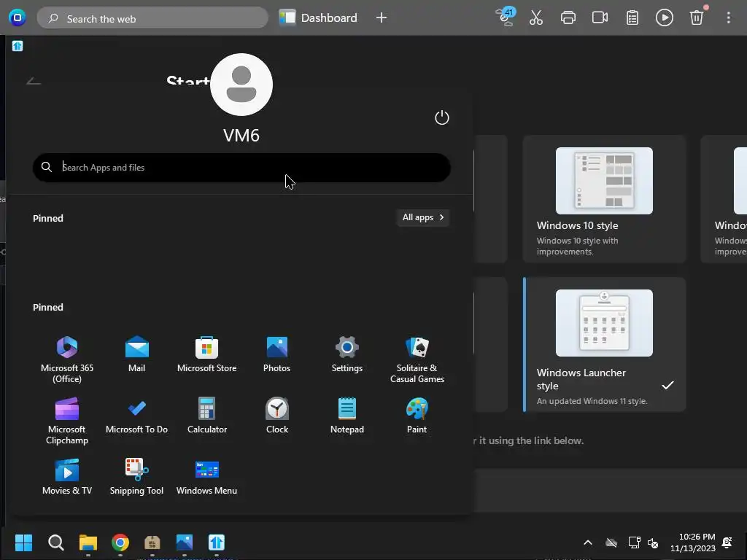The width and height of the screenshot is (747, 560).
Task: Open the Paint app
Action: pos(417,416)
